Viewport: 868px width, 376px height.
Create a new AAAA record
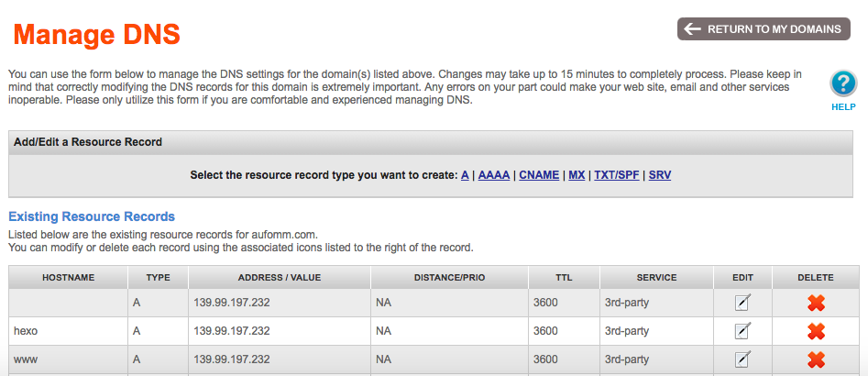pos(493,174)
